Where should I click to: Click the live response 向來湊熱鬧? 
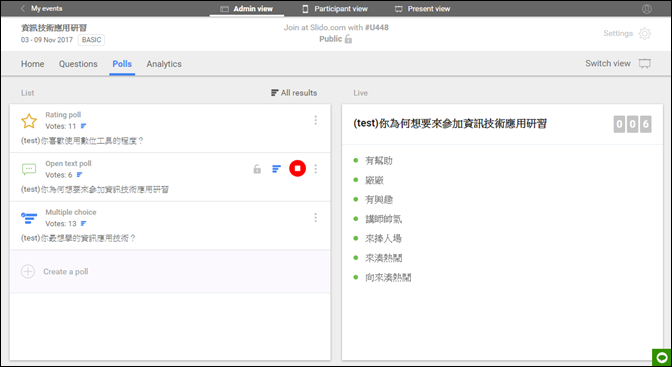388,277
